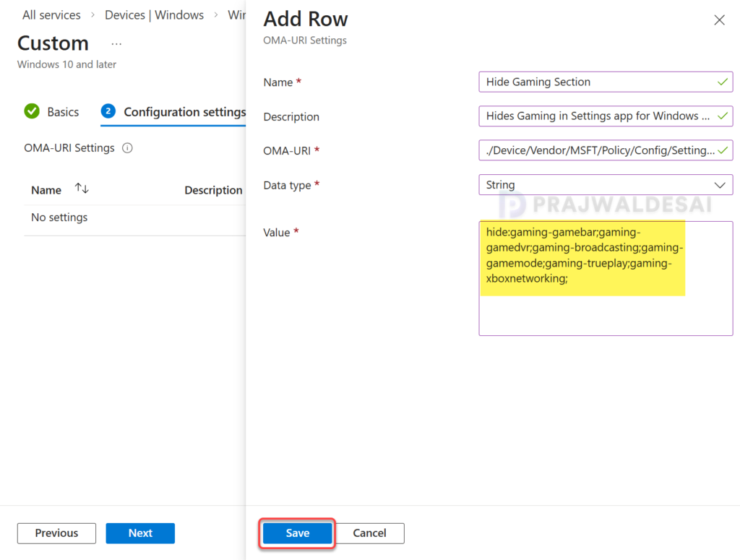Open Devices | Windows breadcrumb
This screenshot has height=560, width=740.
coord(155,15)
